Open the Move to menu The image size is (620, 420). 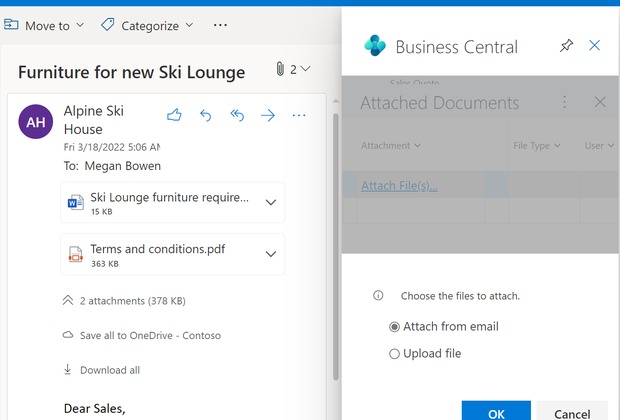coord(44,26)
